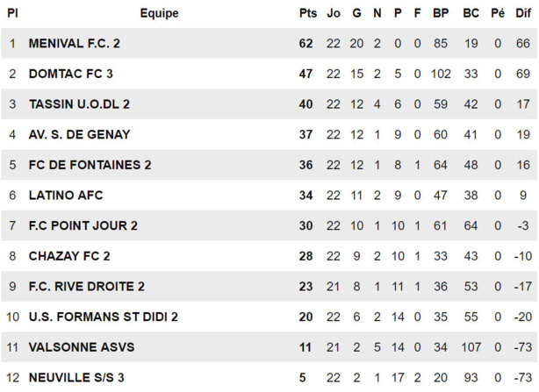Click the BP column header
The image size is (539, 392).
(441, 13)
